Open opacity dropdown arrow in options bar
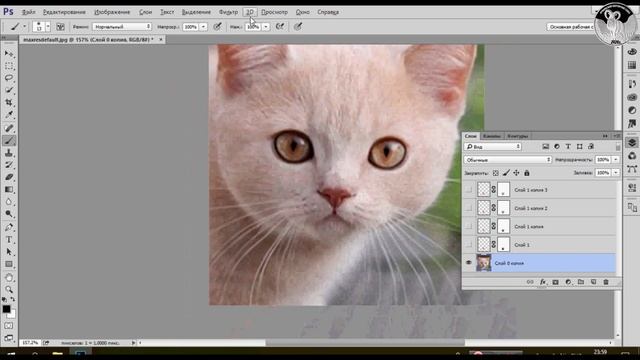 (203, 27)
